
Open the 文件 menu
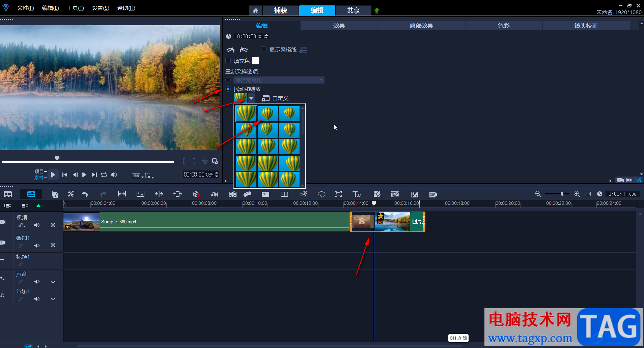point(25,8)
